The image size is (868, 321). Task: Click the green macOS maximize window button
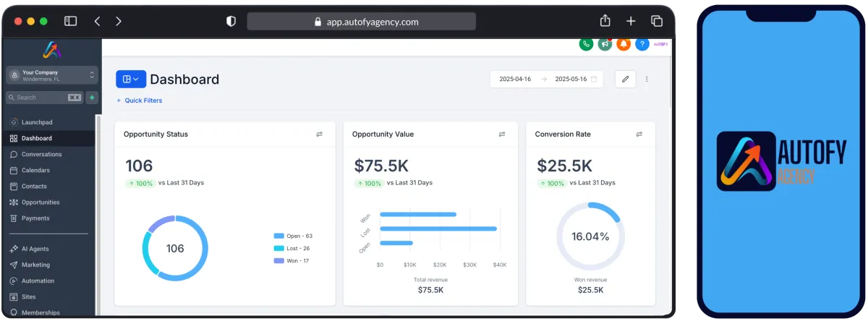pyautogui.click(x=43, y=22)
